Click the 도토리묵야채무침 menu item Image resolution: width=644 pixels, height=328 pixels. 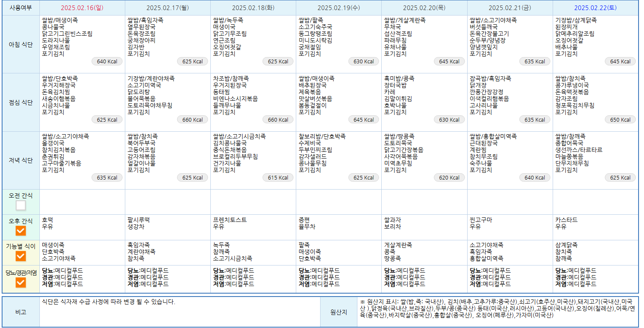tap(150, 105)
